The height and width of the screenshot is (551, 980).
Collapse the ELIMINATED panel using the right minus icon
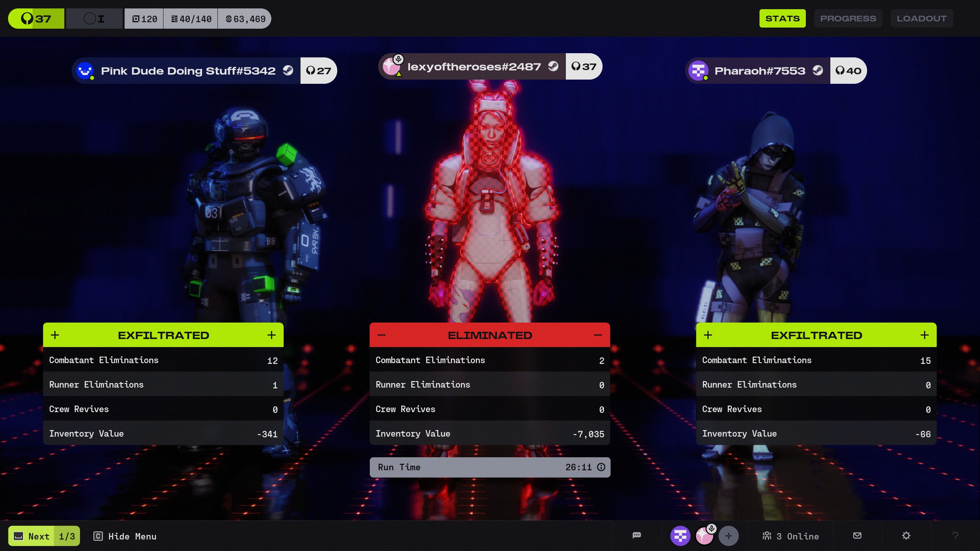pos(598,335)
